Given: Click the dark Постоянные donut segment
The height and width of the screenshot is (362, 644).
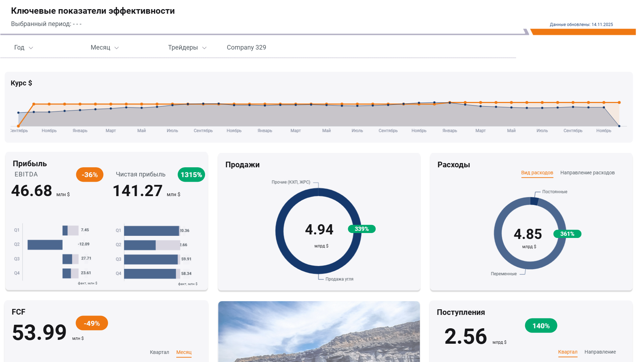Looking at the screenshot, I should (534, 201).
